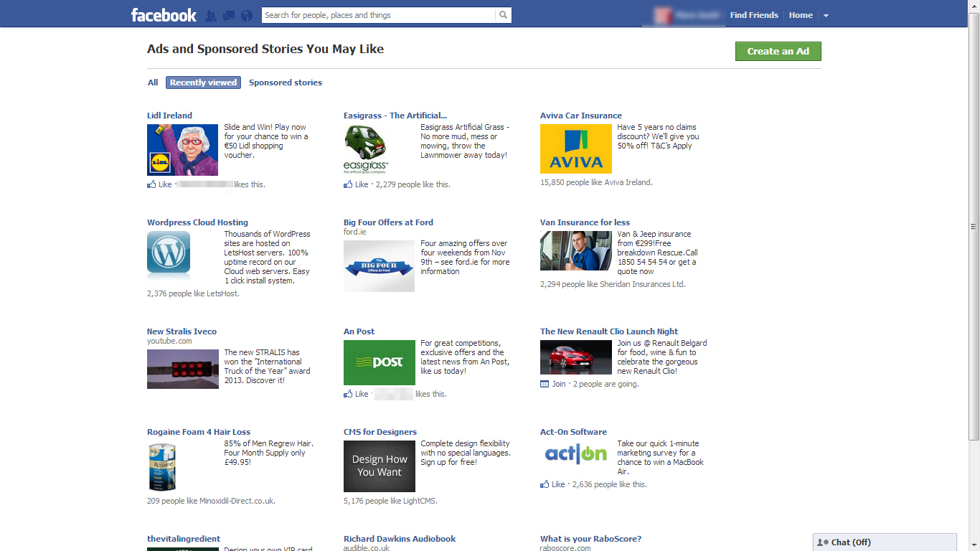This screenshot has height=551, width=980.
Task: Switch to the Sponsored stories tab
Action: (285, 83)
